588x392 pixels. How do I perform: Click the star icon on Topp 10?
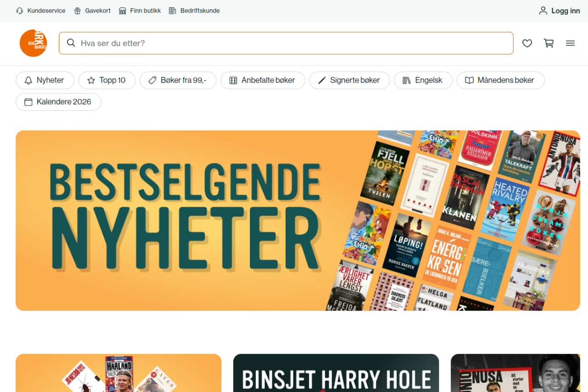pos(91,80)
